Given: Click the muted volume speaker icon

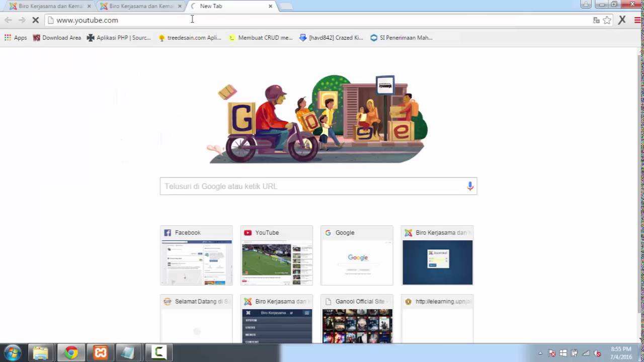Looking at the screenshot, I should (x=597, y=353).
